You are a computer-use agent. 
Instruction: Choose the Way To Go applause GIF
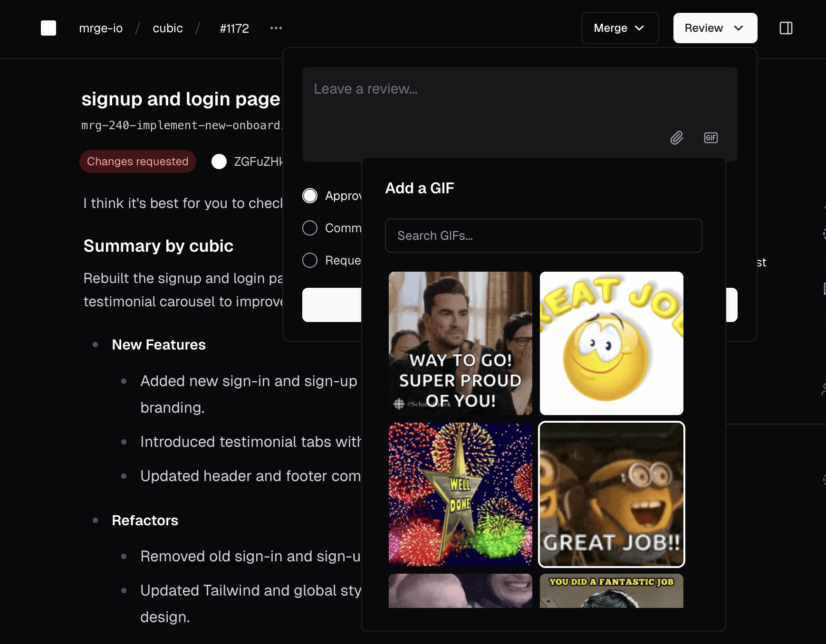(460, 343)
